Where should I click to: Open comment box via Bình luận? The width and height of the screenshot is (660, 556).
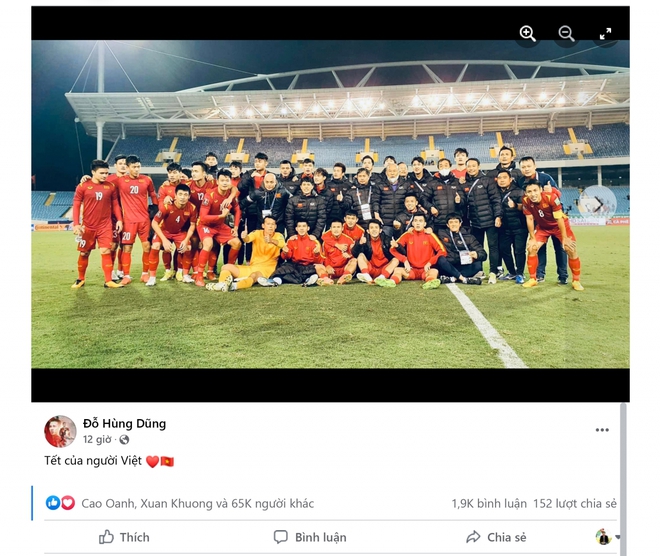click(310, 537)
